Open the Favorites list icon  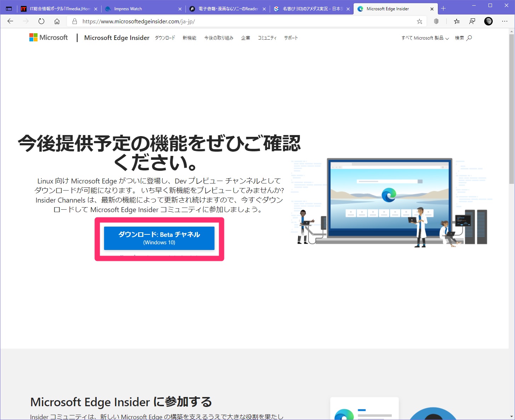pyautogui.click(x=457, y=21)
